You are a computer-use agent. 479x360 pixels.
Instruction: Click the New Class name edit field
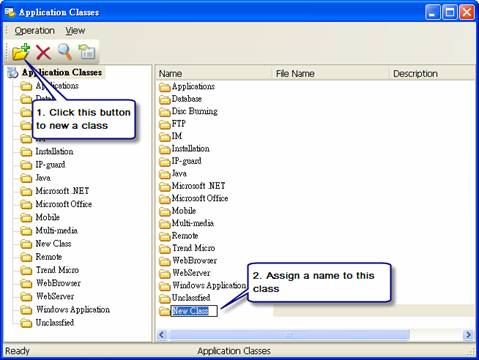coord(194,311)
